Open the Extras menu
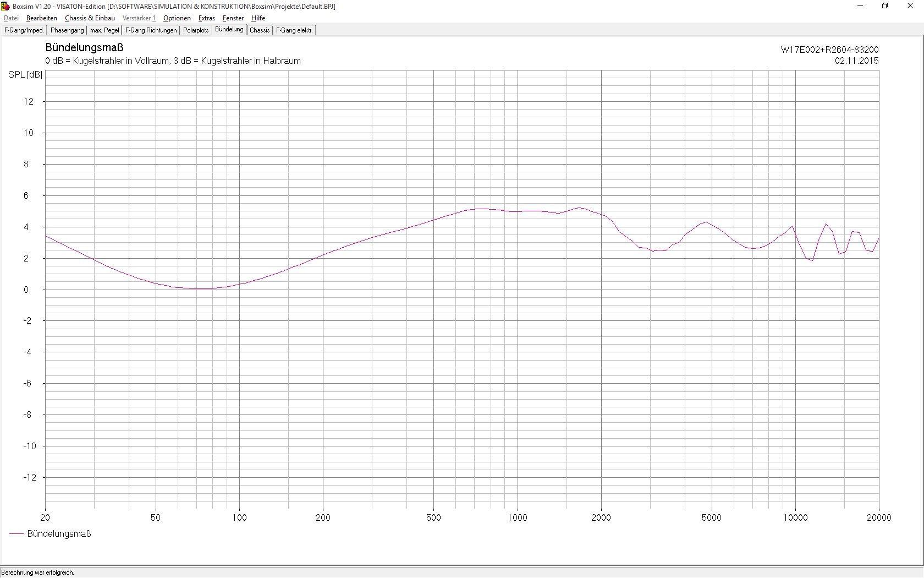 206,18
